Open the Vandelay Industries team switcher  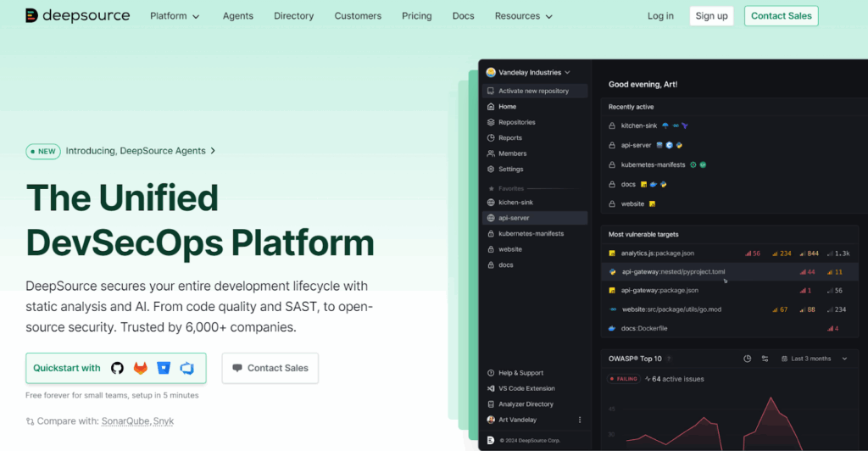(528, 73)
